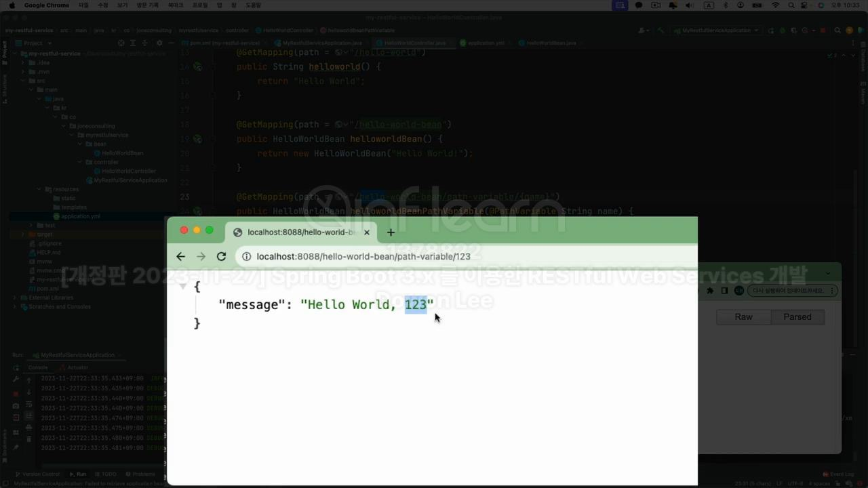
Task: Switch JSON viewer to Parsed
Action: tap(797, 317)
